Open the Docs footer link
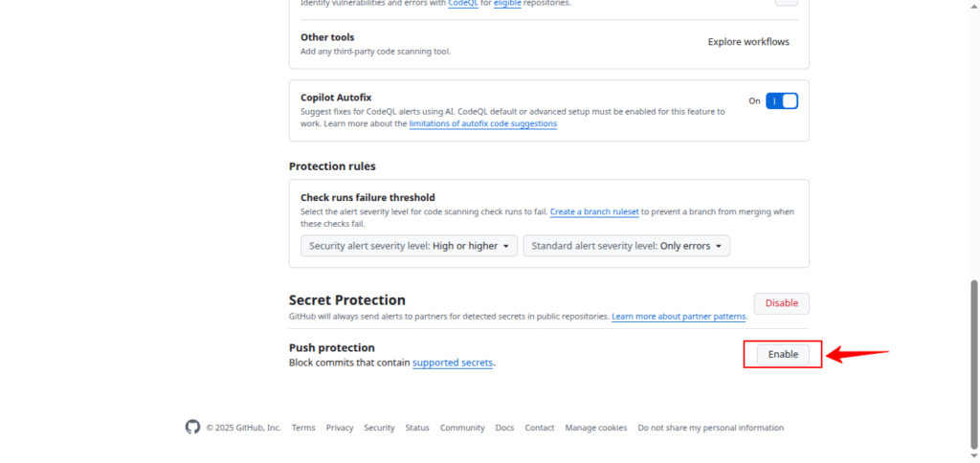Image resolution: width=980 pixels, height=463 pixels. 504,428
